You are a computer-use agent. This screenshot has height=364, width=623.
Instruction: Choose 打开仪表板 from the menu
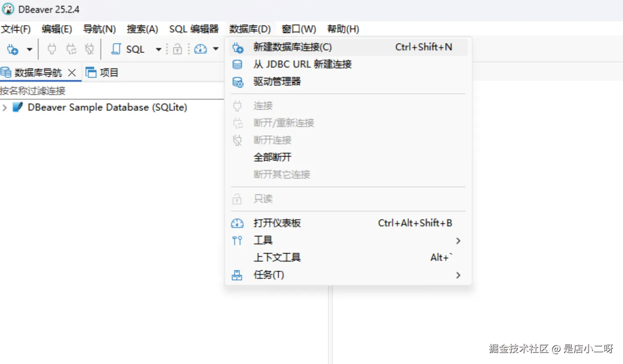point(348,223)
